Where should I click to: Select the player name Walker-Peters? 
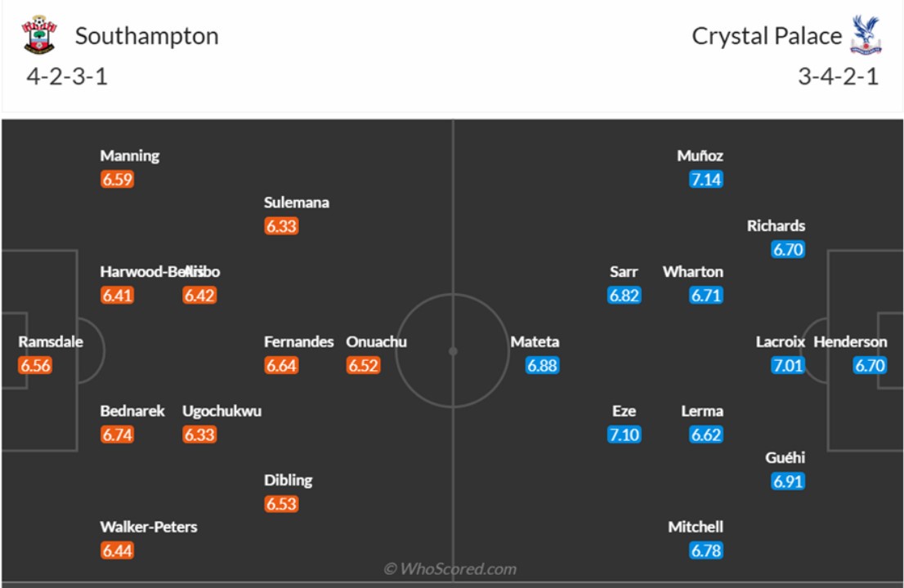148,527
